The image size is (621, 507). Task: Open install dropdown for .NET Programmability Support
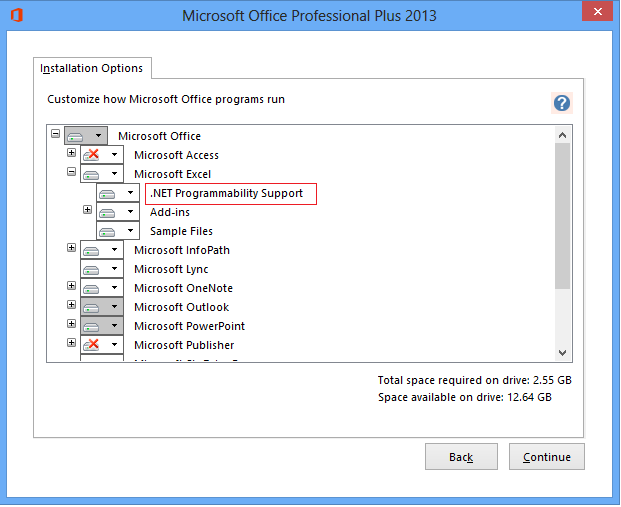pos(118,193)
